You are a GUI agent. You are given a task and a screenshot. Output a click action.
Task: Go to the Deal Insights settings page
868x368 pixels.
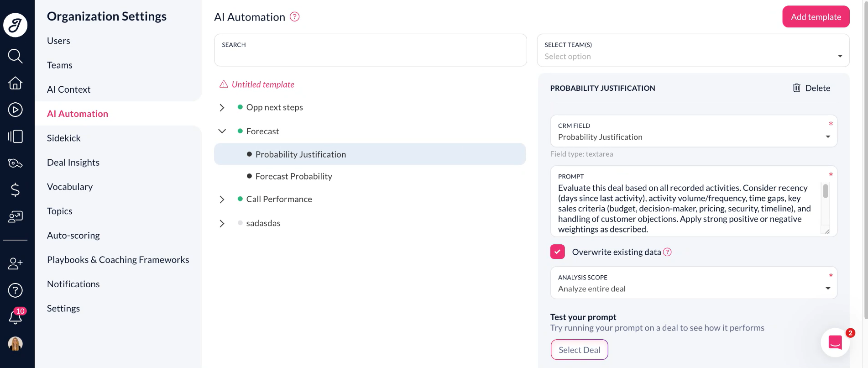(x=73, y=163)
